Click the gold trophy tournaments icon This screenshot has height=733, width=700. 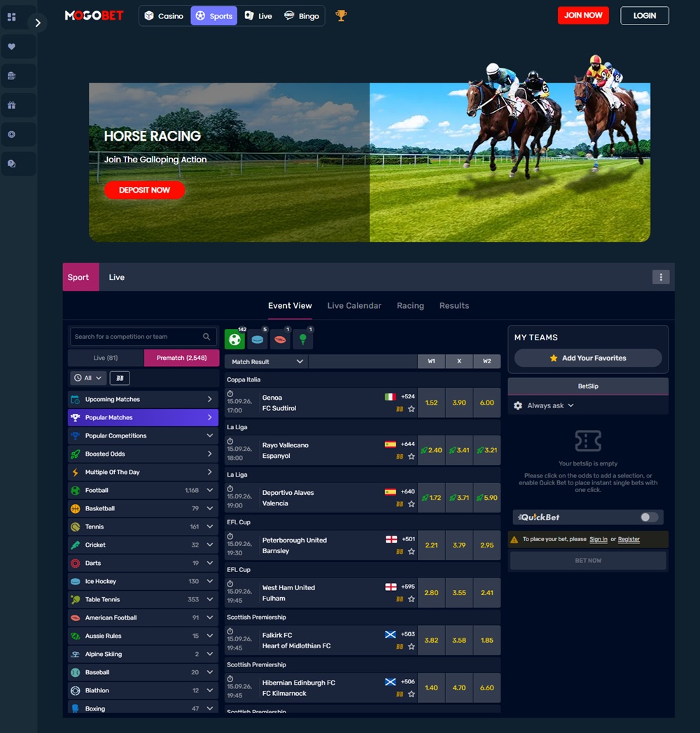pos(341,15)
